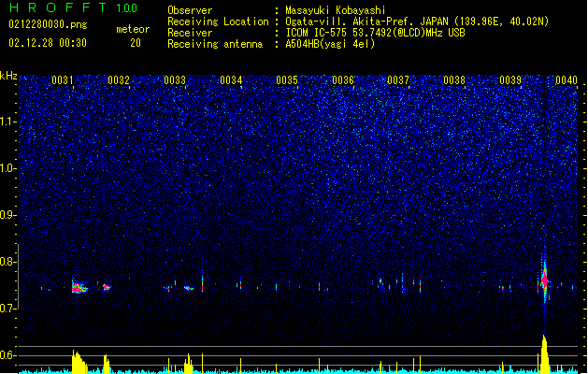This screenshot has height=374, width=588.
Task: Click the 0.8 kHz axis label
Action: coord(7,262)
